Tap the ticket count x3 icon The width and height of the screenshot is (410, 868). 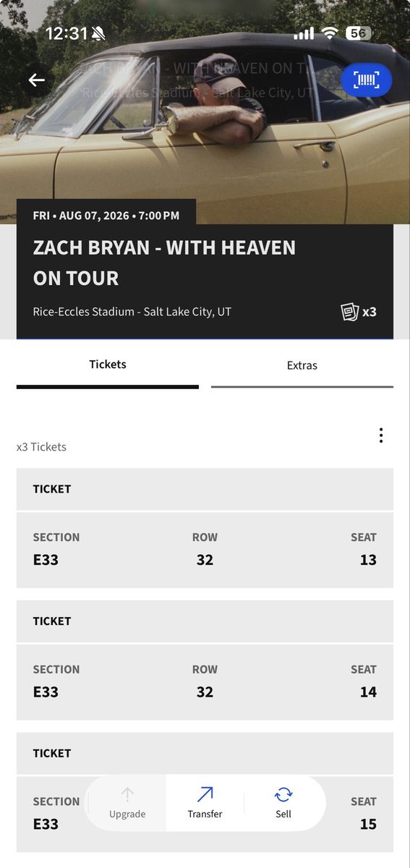359,312
